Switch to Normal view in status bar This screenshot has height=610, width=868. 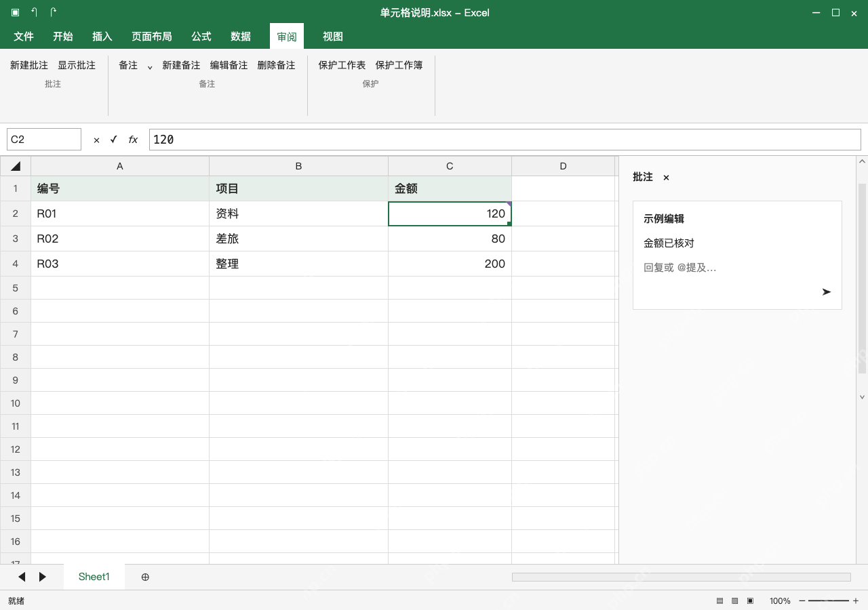pos(720,601)
